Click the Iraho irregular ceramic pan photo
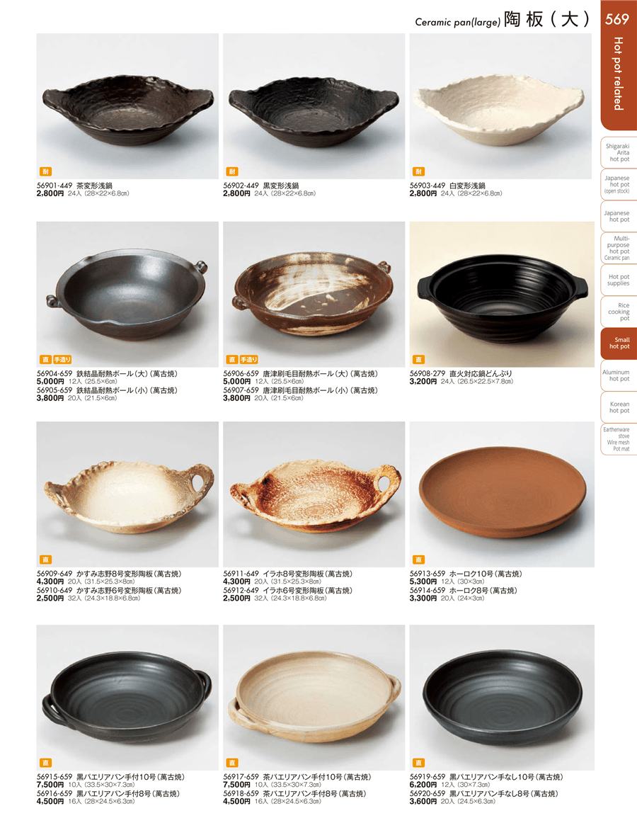Screen dimensions: 637x840 [314, 494]
